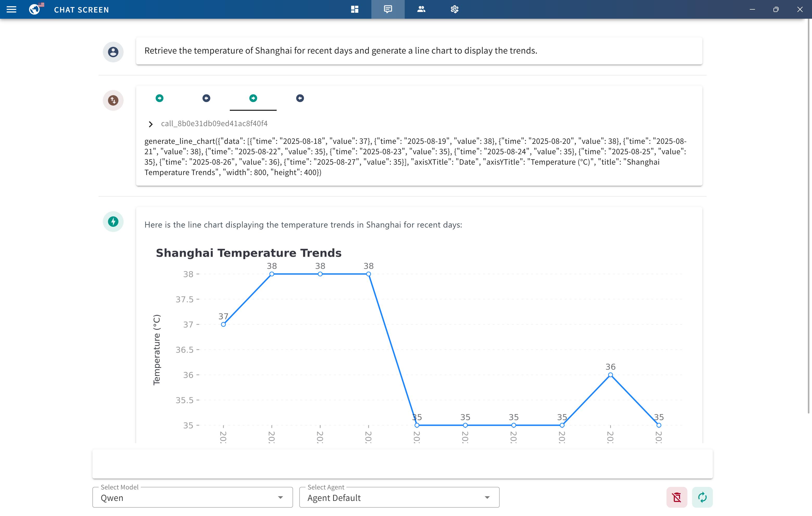Open the settings gear icon

tap(454, 9)
